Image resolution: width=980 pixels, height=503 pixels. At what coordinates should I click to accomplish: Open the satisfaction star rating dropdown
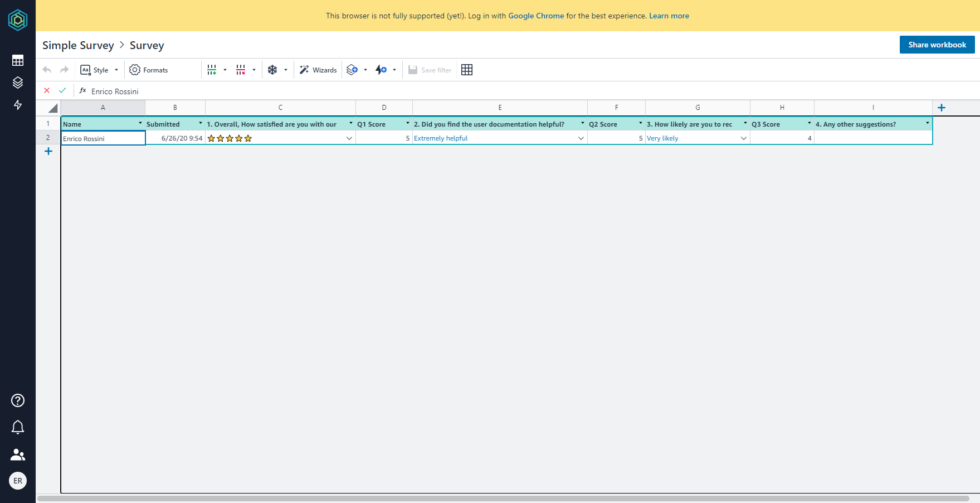click(349, 138)
